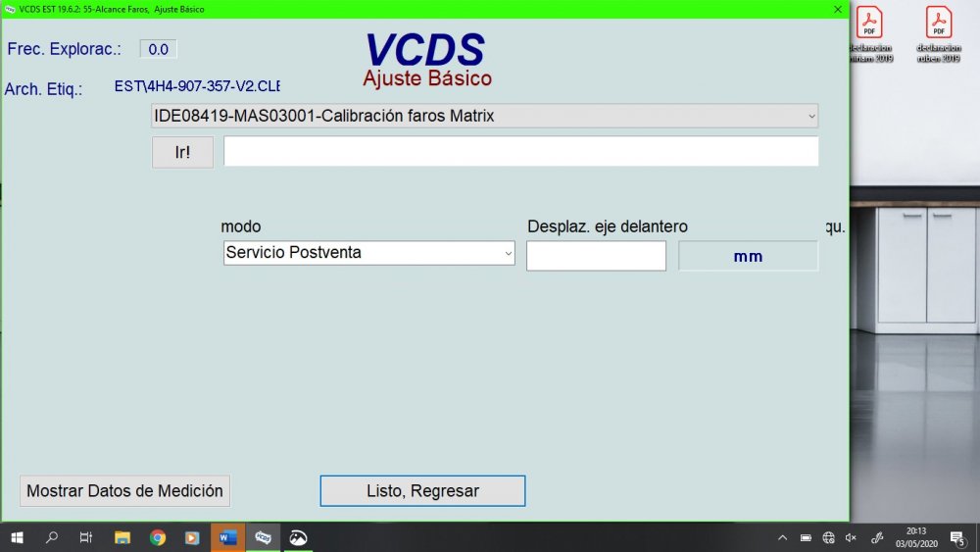Click the Desplaz. eje delantero input field
Viewport: 980px width, 552px height.
point(596,256)
